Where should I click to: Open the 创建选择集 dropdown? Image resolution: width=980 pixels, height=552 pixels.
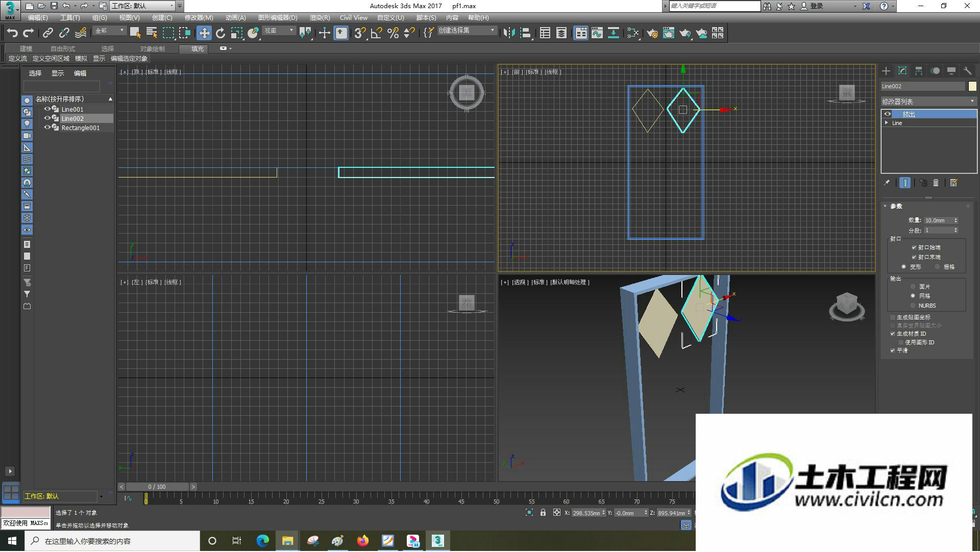tap(467, 31)
